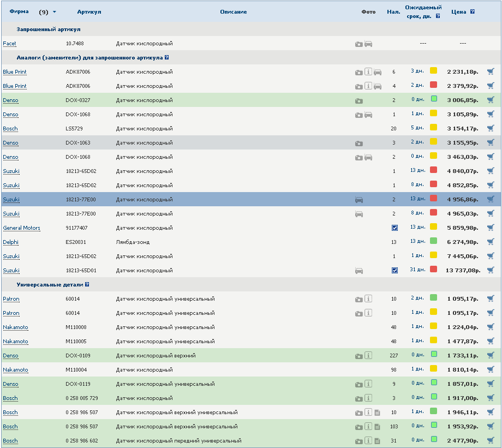The width and height of the screenshot is (502, 448).
Task: Select the highlighted Suzuki 18213-77E00 row description
Action: 144,200
